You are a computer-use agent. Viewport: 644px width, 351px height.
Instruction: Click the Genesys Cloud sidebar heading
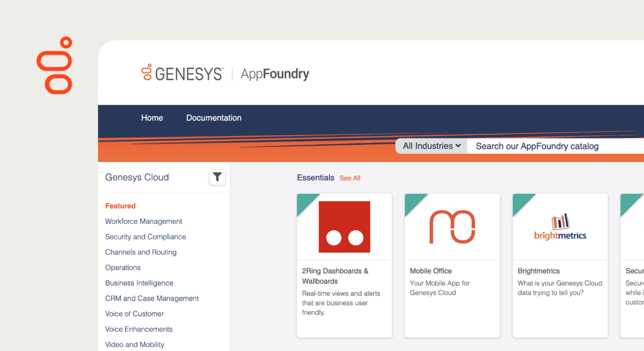point(137,177)
